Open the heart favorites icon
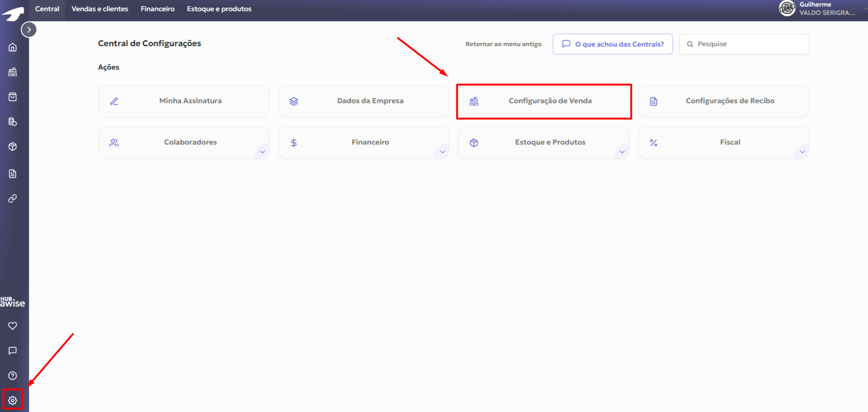868x412 pixels. pyautogui.click(x=13, y=326)
